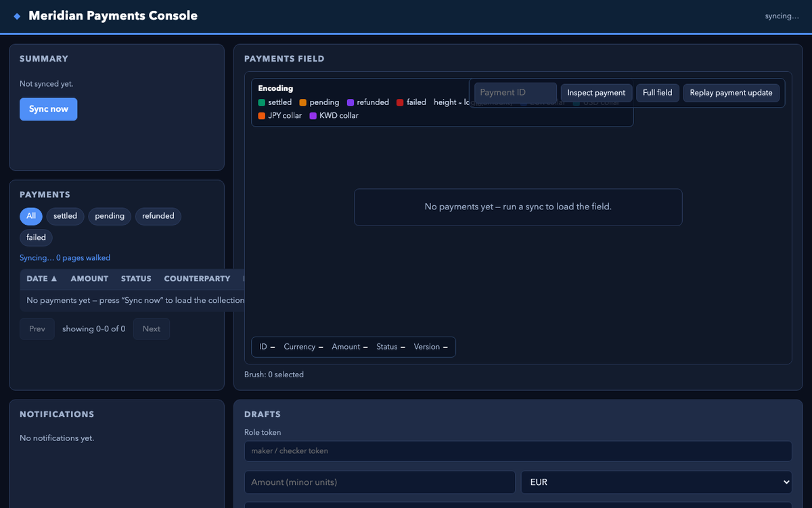
Task: Click the "Encoding" legend heading
Action: (x=275, y=88)
